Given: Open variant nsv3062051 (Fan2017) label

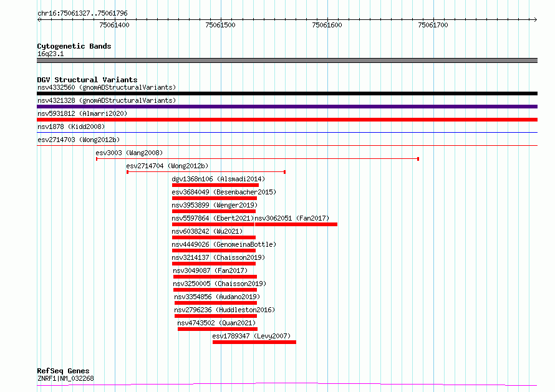Looking at the screenshot, I should point(292,218).
